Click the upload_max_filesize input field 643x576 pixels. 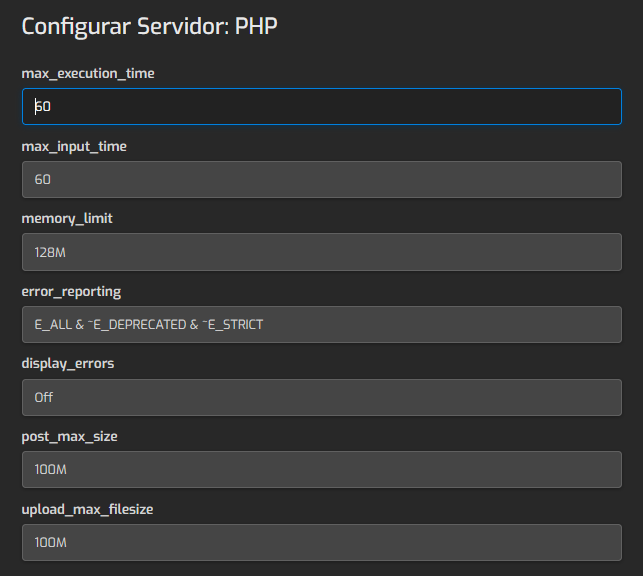[x=321, y=542]
